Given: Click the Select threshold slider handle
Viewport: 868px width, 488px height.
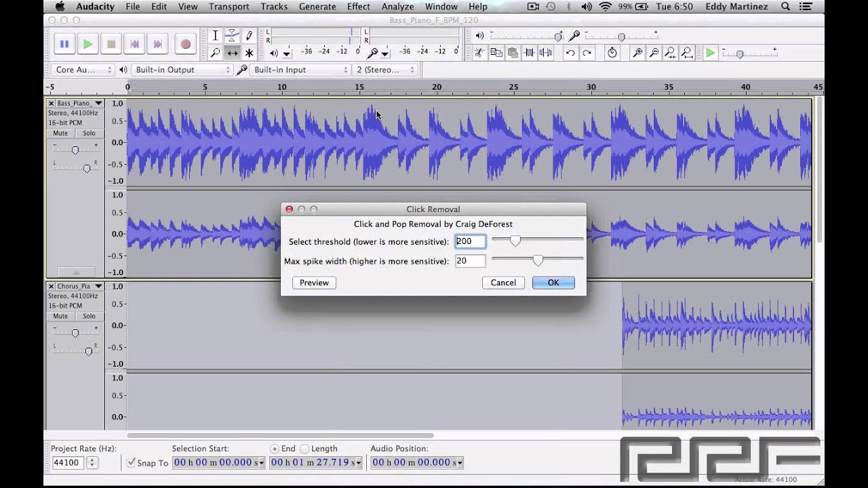Looking at the screenshot, I should click(x=515, y=241).
